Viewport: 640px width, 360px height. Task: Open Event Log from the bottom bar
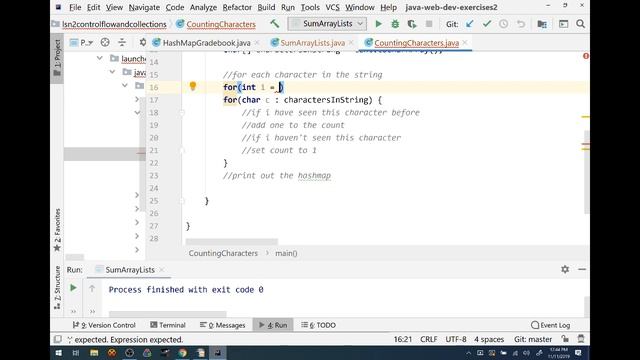pos(550,325)
